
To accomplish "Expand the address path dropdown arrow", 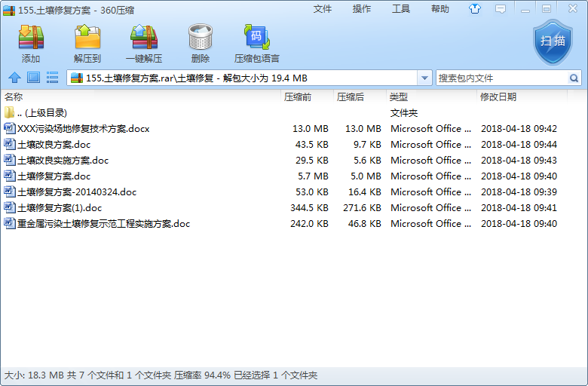I will click(424, 78).
